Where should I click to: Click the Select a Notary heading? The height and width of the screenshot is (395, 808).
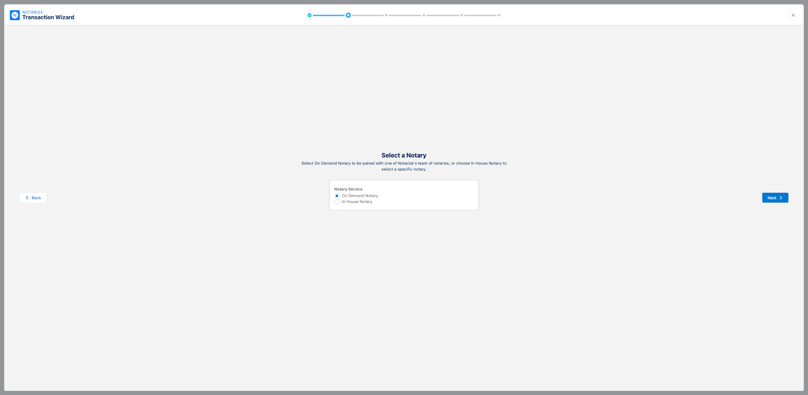(404, 155)
